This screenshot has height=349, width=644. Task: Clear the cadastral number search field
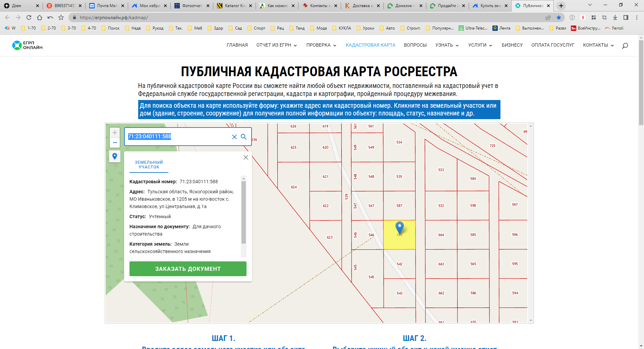pyautogui.click(x=234, y=137)
